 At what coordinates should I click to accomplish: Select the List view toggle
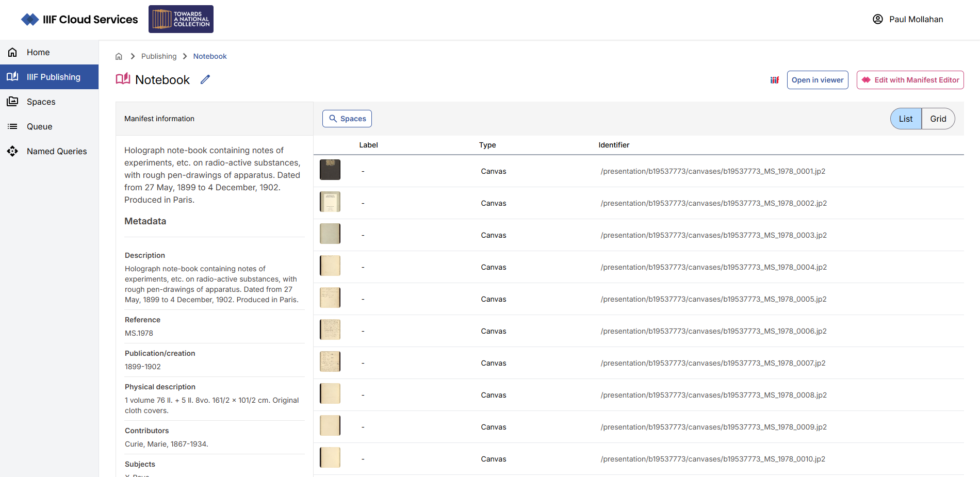coord(905,119)
